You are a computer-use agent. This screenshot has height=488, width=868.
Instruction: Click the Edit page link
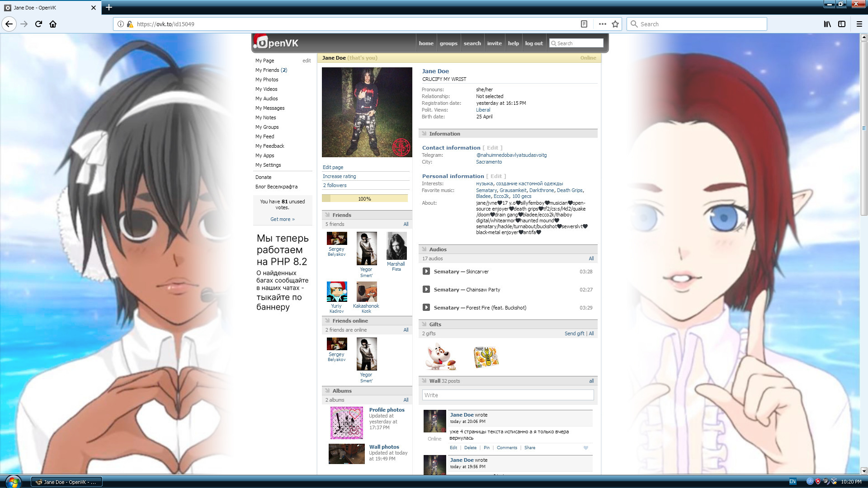[x=333, y=167]
